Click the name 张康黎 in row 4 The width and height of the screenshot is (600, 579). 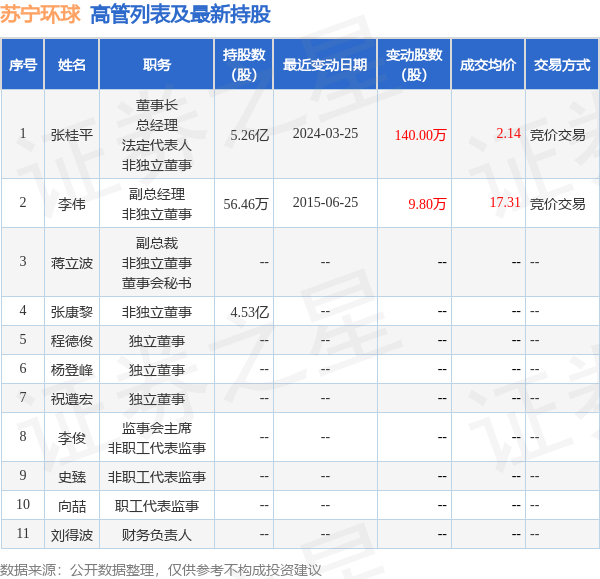72,312
